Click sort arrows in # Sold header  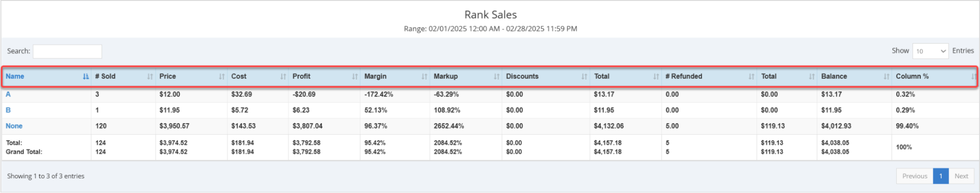click(150, 77)
